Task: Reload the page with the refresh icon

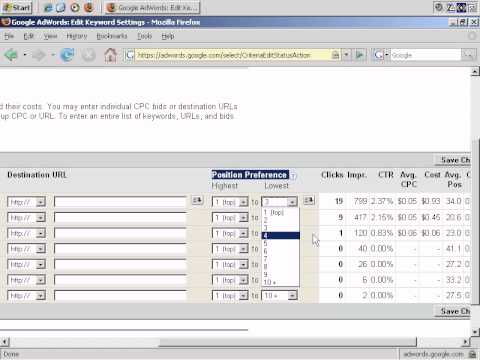Action: pyautogui.click(x=67, y=55)
